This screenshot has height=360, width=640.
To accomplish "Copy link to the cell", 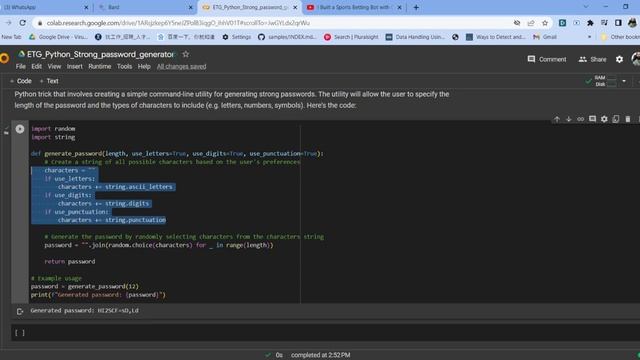I will tap(580, 119).
